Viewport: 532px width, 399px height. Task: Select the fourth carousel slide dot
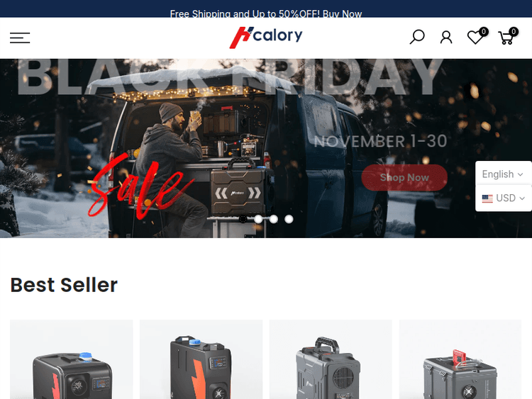[x=289, y=219]
